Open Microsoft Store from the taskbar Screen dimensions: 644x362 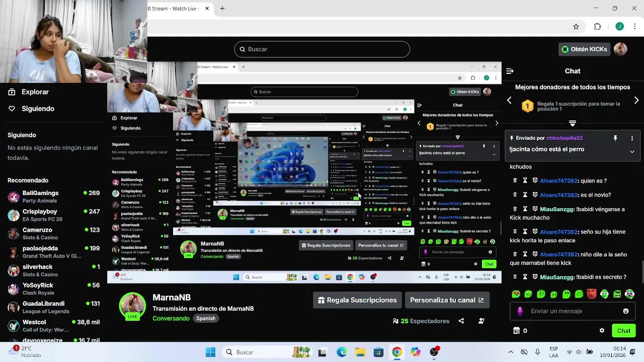coord(378,352)
